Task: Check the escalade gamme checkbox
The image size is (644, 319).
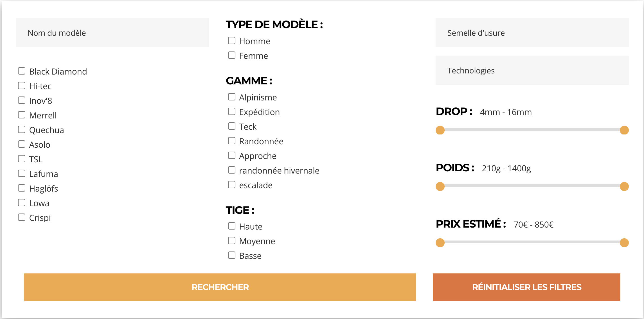Action: [x=232, y=185]
